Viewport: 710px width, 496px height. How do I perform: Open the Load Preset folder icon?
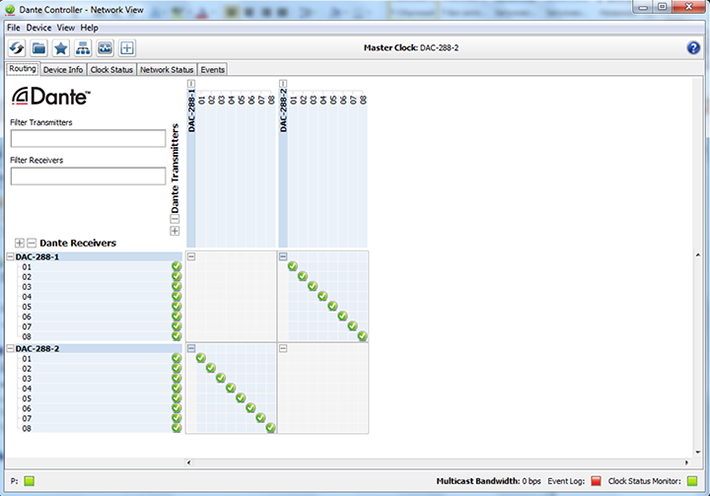(x=39, y=48)
